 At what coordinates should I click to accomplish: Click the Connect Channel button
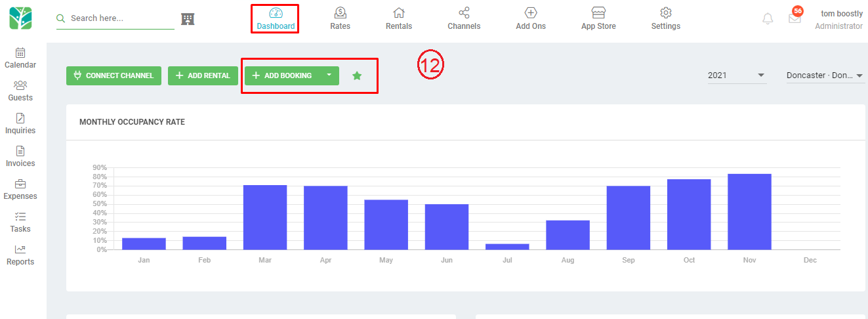tap(114, 75)
